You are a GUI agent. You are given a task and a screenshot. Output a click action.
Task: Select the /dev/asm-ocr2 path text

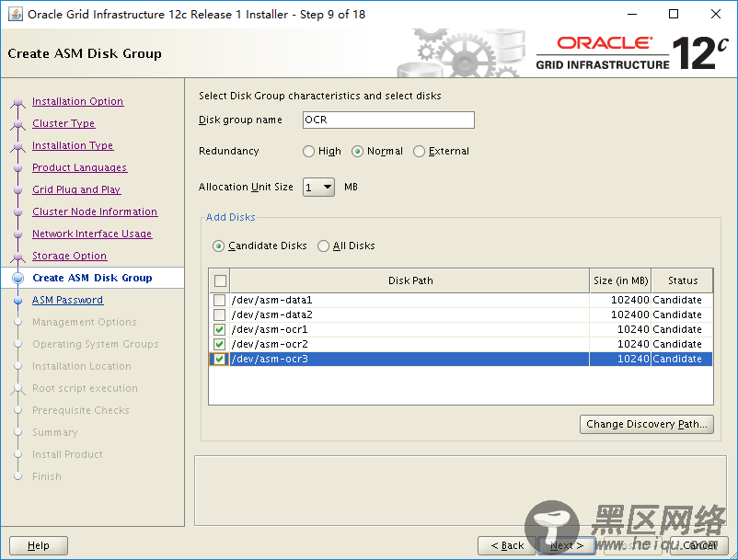(x=270, y=344)
